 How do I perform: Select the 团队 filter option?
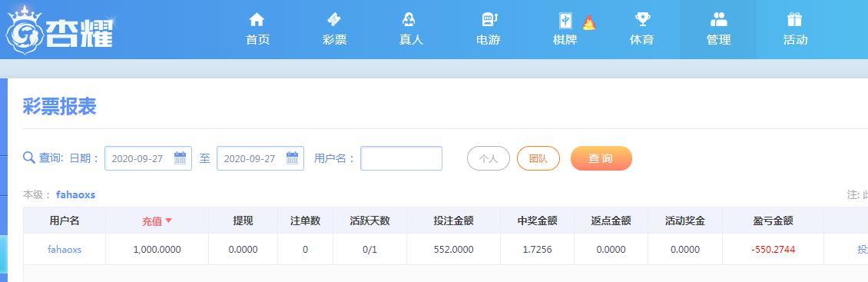(x=538, y=158)
